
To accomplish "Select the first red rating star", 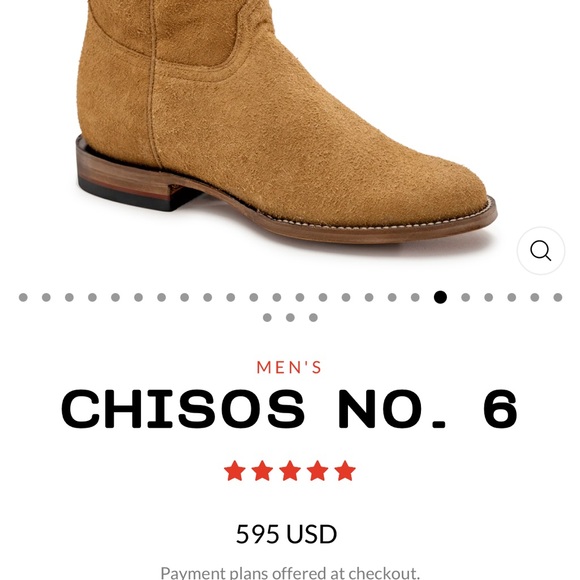I will coord(235,471).
